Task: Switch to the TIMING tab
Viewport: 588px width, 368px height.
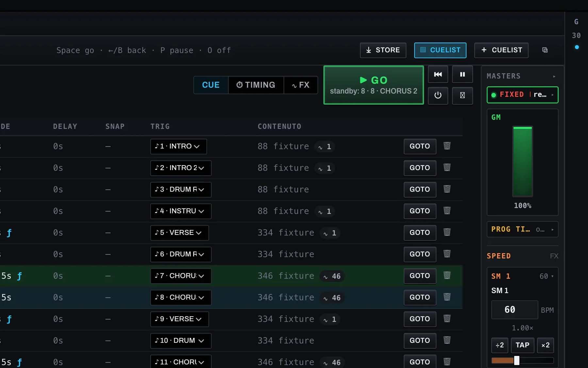Action: 256,85
